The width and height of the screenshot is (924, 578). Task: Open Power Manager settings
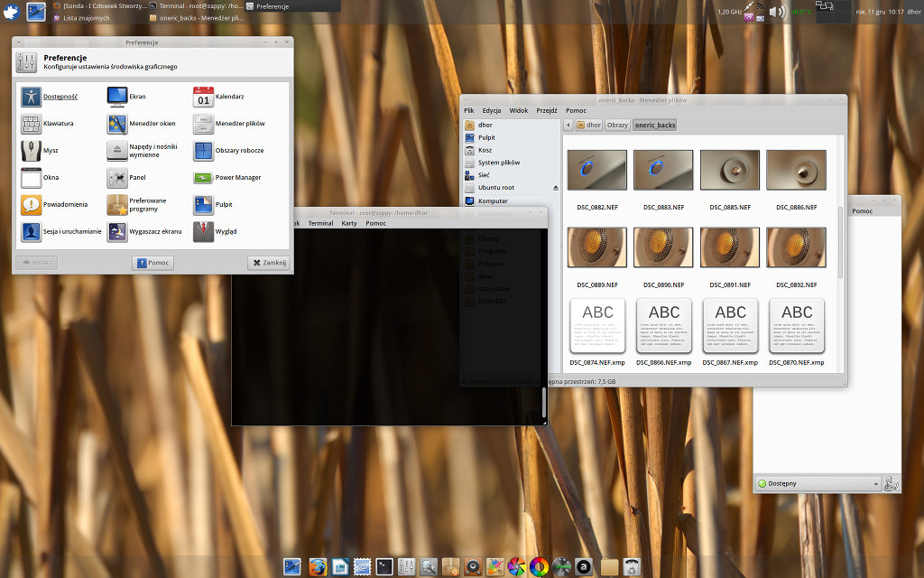tap(227, 178)
